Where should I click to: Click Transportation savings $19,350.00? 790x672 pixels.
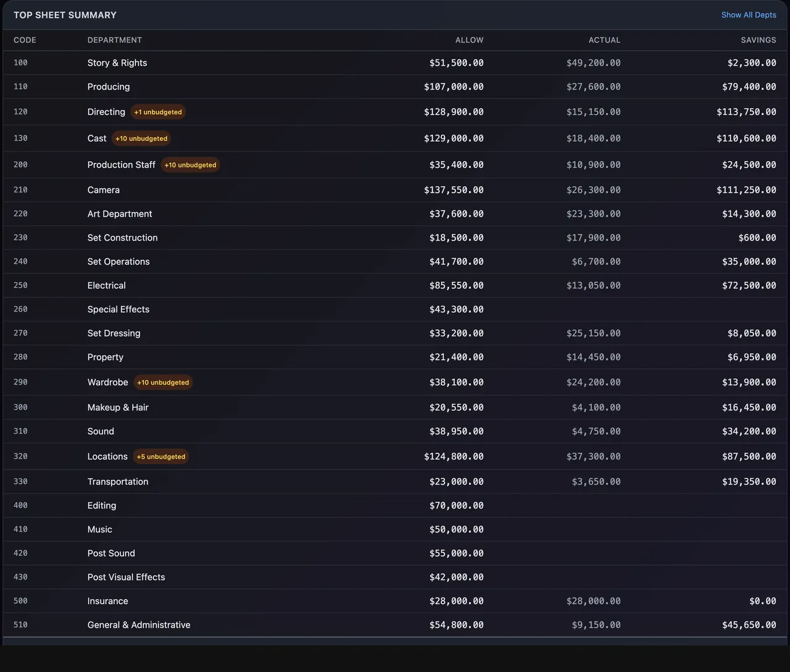(x=749, y=482)
